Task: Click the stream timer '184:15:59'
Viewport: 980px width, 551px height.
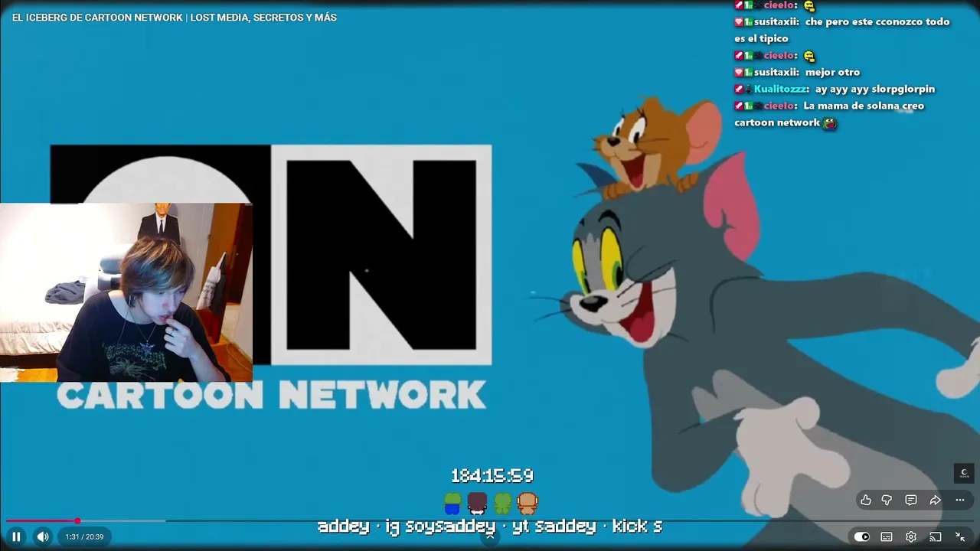Action: pyautogui.click(x=492, y=476)
